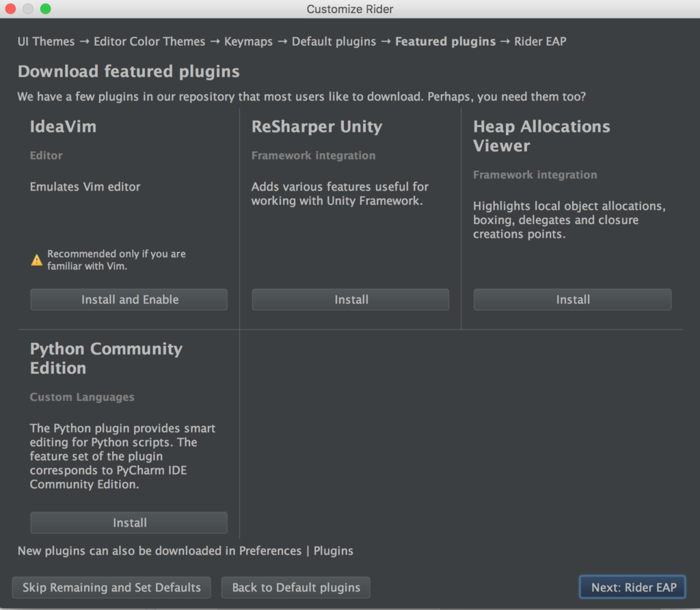
Task: Select Default plugins breadcrumb step
Action: click(334, 42)
